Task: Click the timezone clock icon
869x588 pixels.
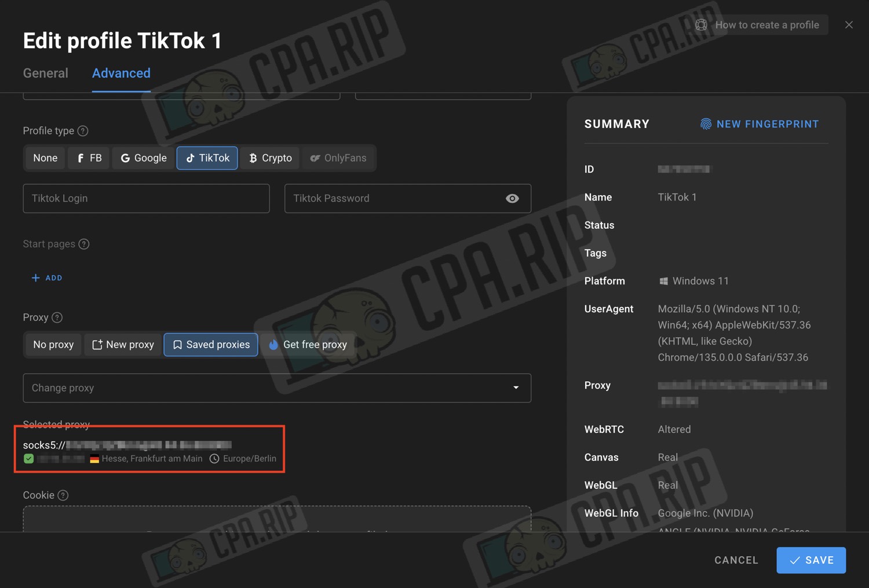Action: coord(214,459)
